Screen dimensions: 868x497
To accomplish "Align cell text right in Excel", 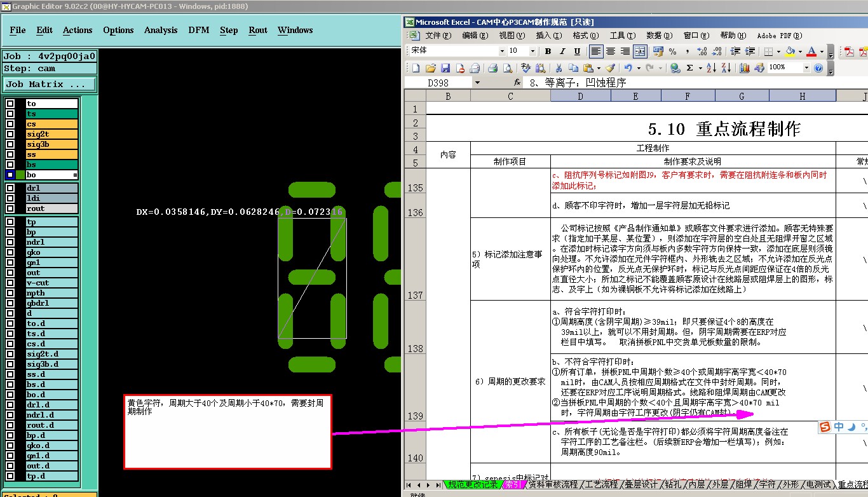I will click(625, 51).
